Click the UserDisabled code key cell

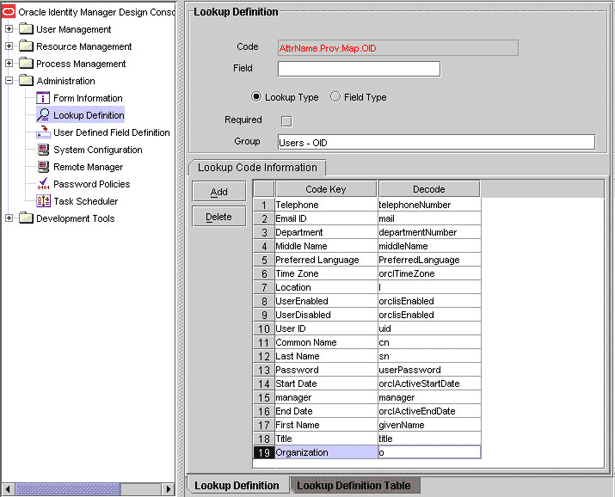[326, 315]
